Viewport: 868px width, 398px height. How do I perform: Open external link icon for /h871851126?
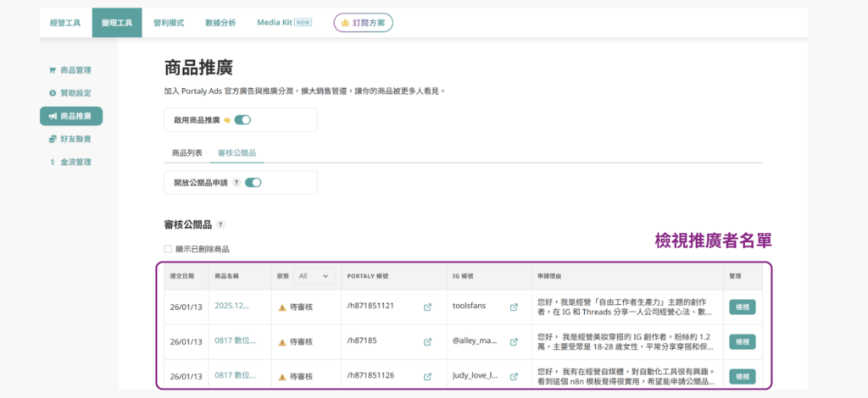[427, 377]
